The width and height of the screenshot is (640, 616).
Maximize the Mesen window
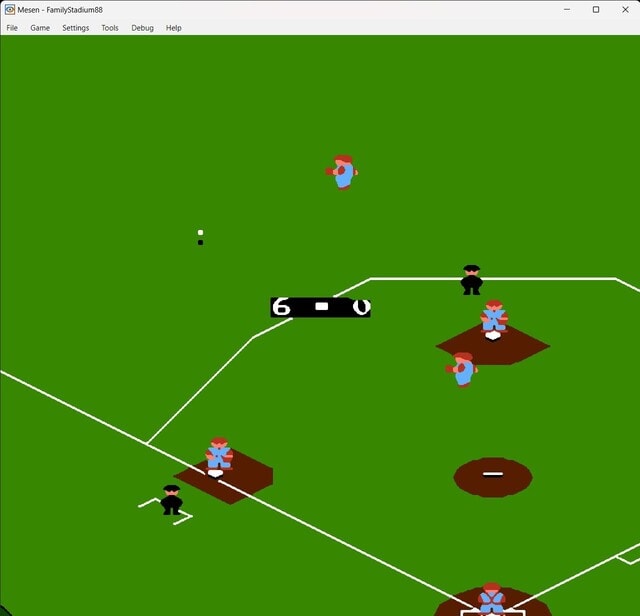pos(596,9)
